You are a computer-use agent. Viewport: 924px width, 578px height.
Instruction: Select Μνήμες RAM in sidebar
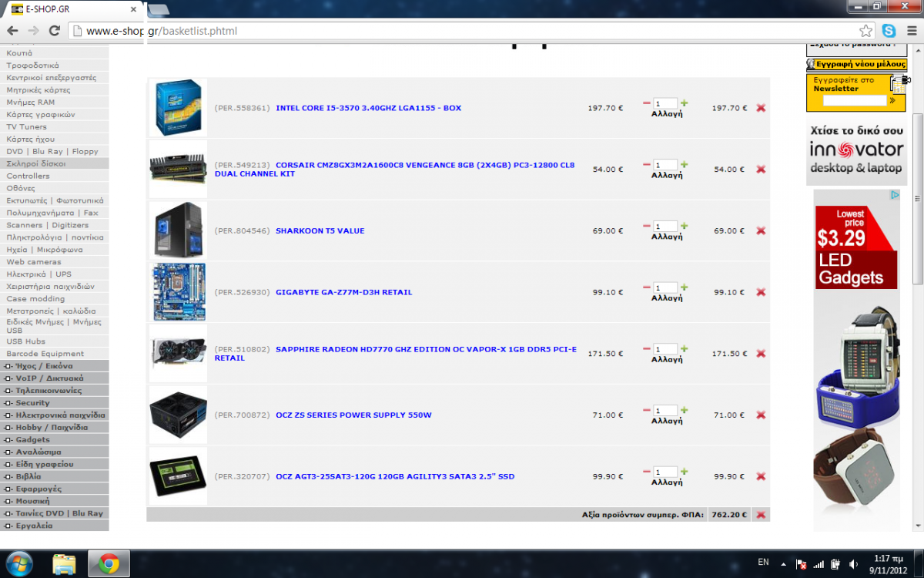31,102
